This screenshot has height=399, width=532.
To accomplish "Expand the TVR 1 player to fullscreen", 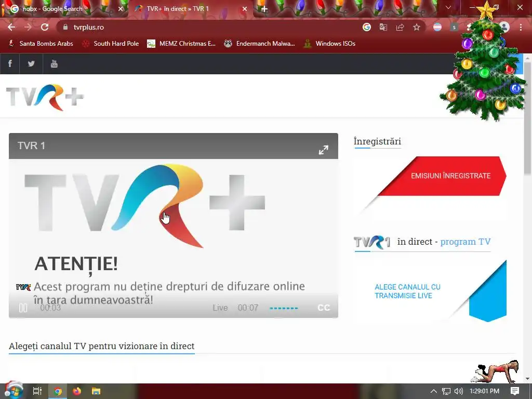I will 323,150.
